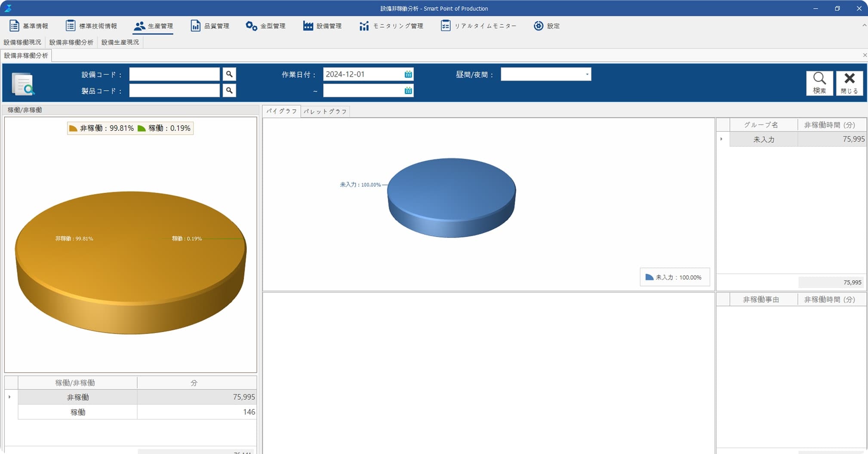The height and width of the screenshot is (454, 868).
Task: Expand the 昼間/夜間 dropdown
Action: coord(587,74)
